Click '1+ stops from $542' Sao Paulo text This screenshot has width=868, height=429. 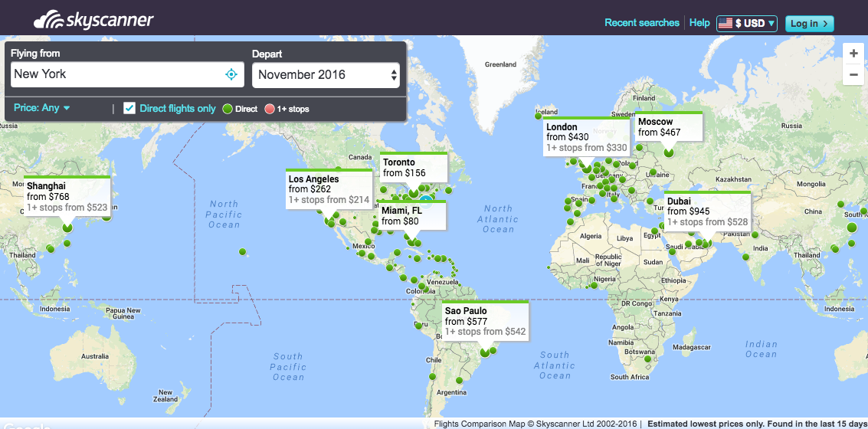click(485, 332)
